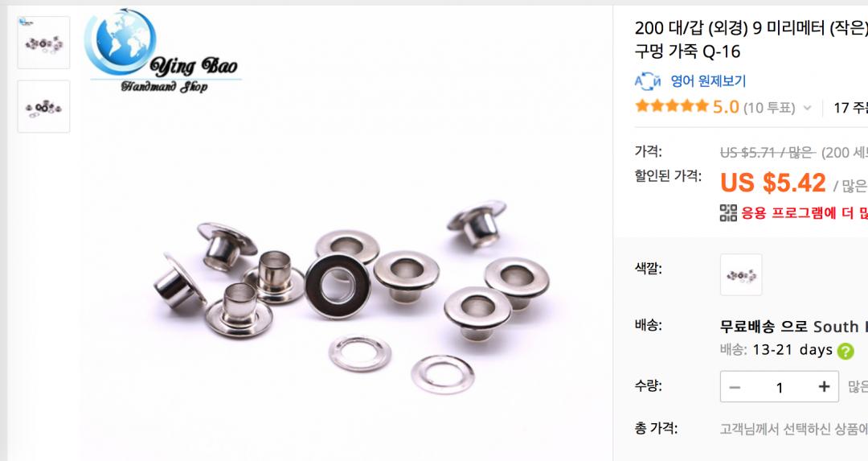Click the 17 주문 orders count
This screenshot has height=461, width=868.
(851, 108)
